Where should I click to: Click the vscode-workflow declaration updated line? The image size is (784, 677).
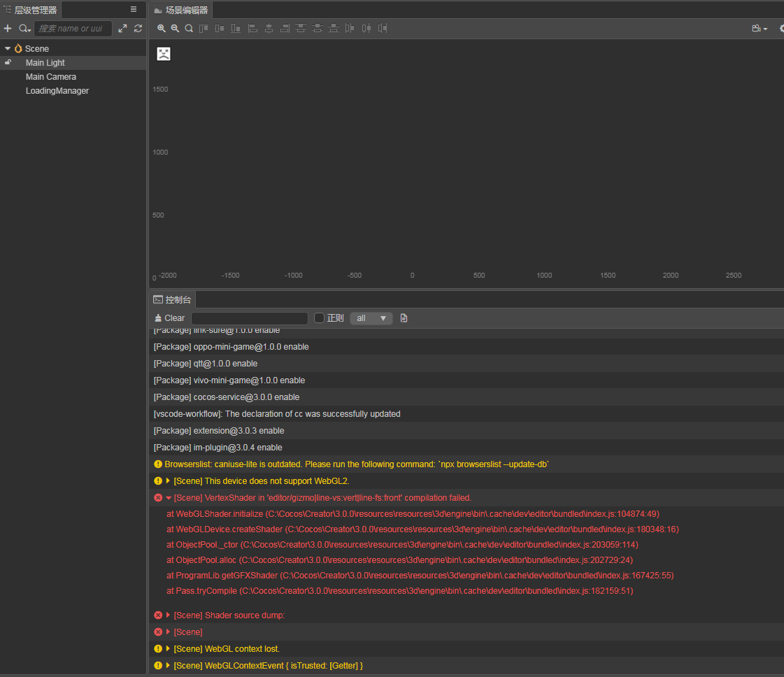point(277,414)
